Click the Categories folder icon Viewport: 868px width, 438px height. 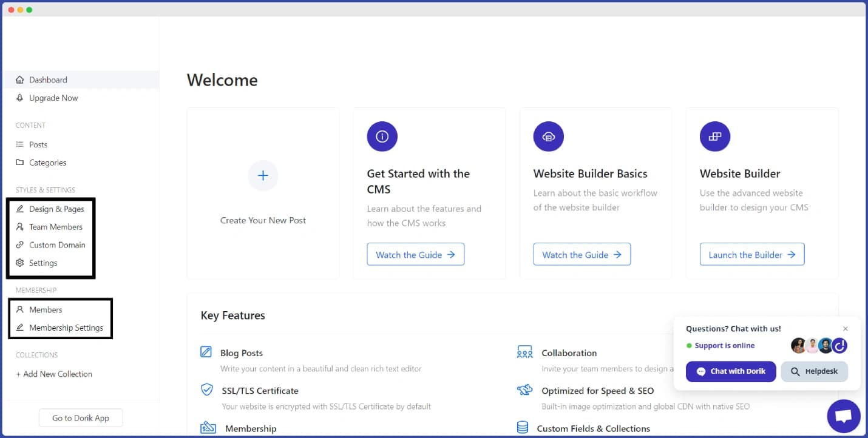20,163
